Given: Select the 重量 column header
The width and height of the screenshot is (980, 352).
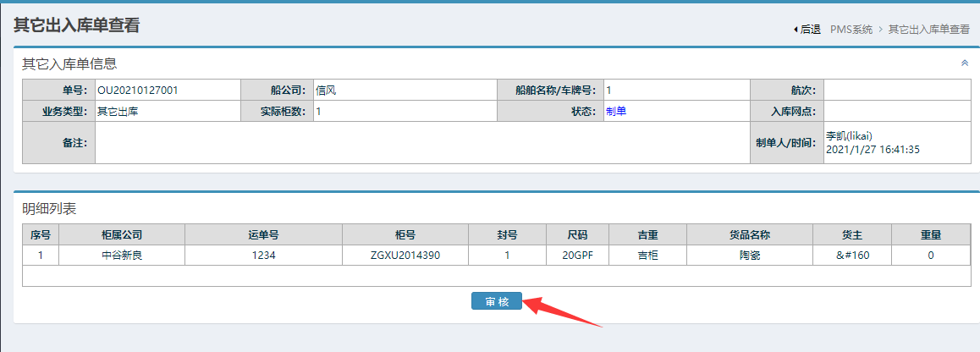Looking at the screenshot, I should (x=931, y=234).
